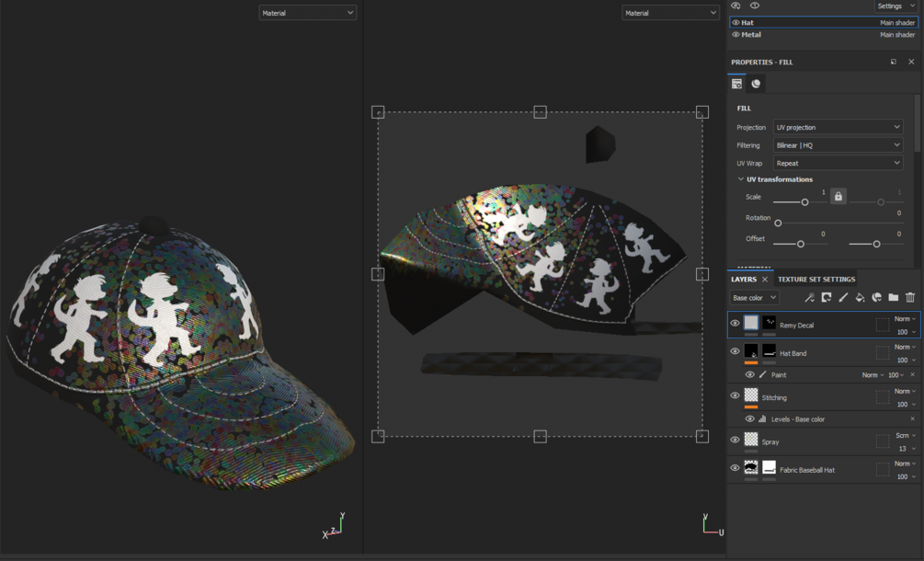This screenshot has width=924, height=561.
Task: Open the left viewport Material dropdown
Action: 308,12
